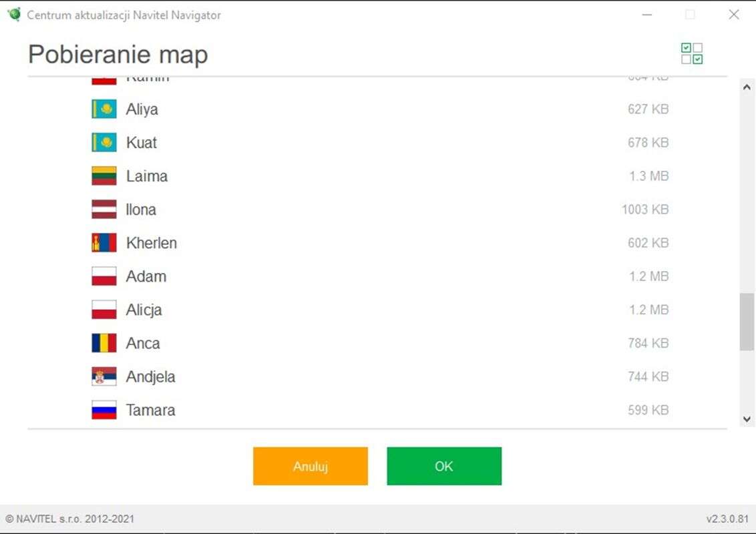Click the Kazakhstan flag next to Aliya
The image size is (756, 534).
pos(104,109)
